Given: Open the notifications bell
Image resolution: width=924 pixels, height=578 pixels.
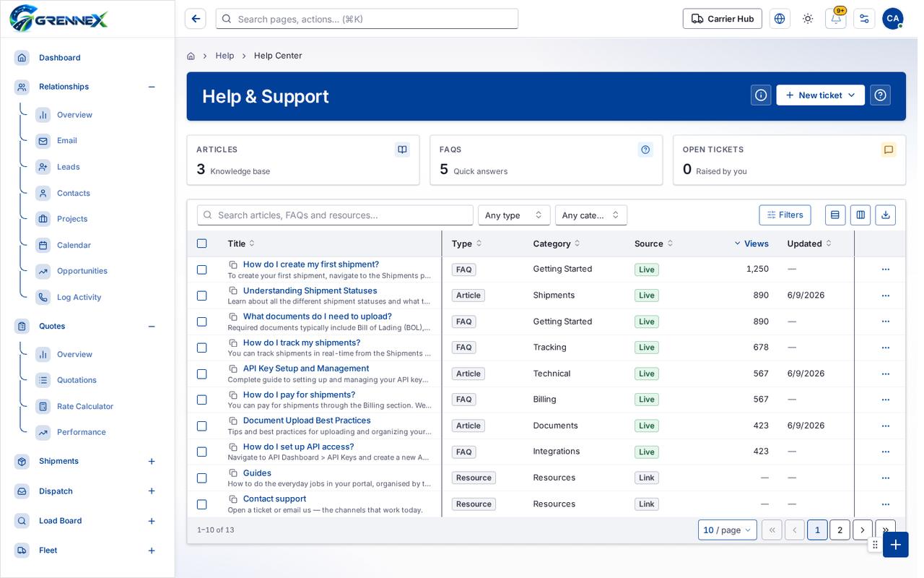Looking at the screenshot, I should pyautogui.click(x=836, y=19).
